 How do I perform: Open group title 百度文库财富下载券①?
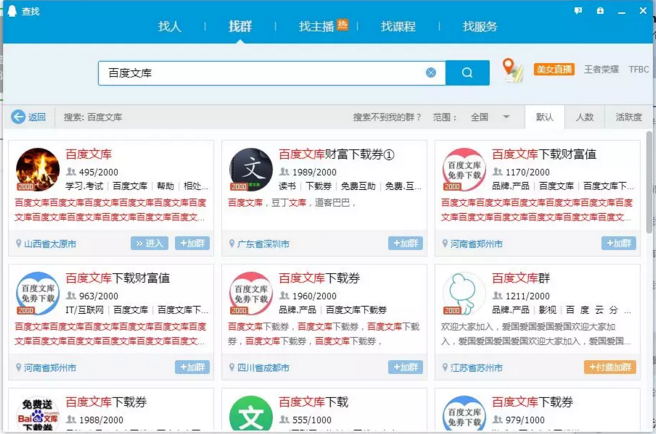click(x=336, y=154)
